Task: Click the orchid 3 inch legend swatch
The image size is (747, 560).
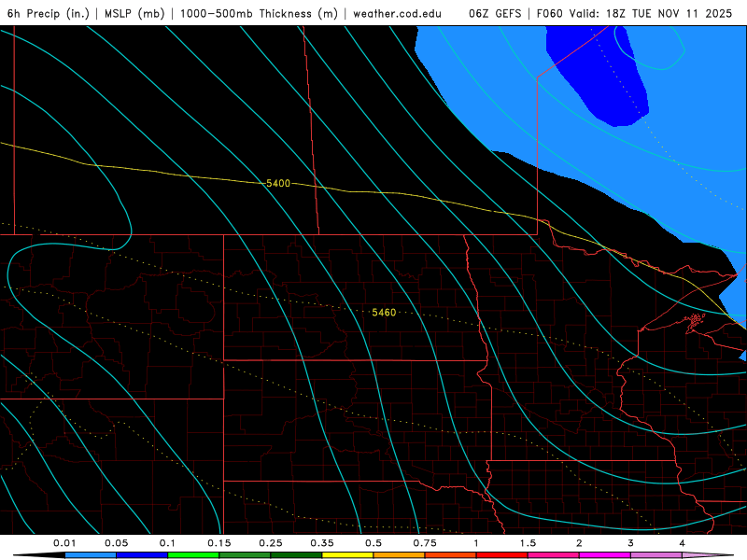Action: click(656, 555)
